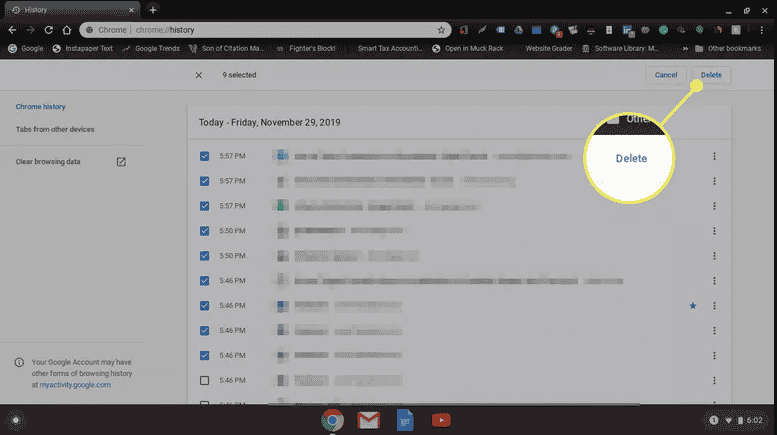
Task: Open the launcher circle button
Action: point(16,420)
